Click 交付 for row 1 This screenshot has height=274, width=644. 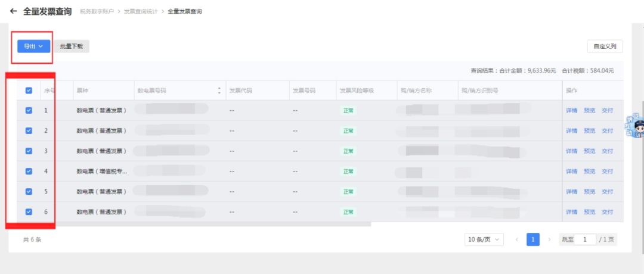coord(607,110)
